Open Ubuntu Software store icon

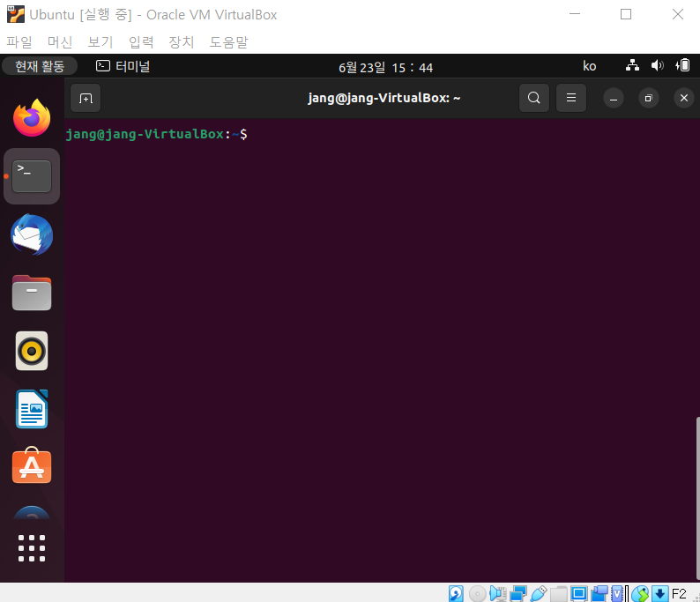point(32,466)
